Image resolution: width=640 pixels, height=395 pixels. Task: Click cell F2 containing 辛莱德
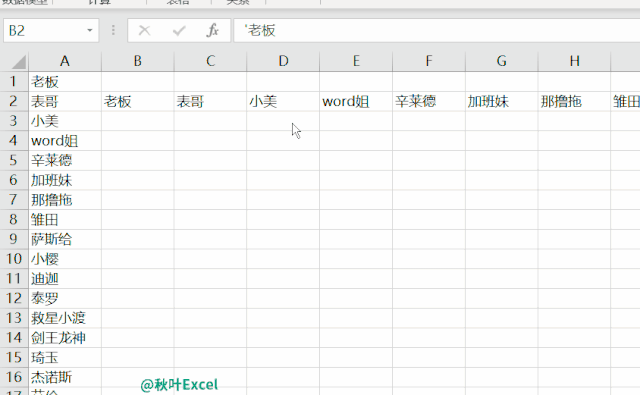429,101
